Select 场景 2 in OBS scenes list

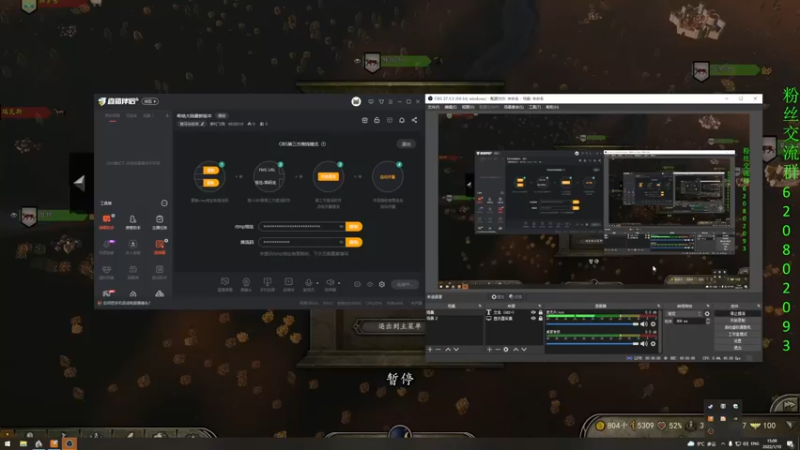(x=454, y=318)
